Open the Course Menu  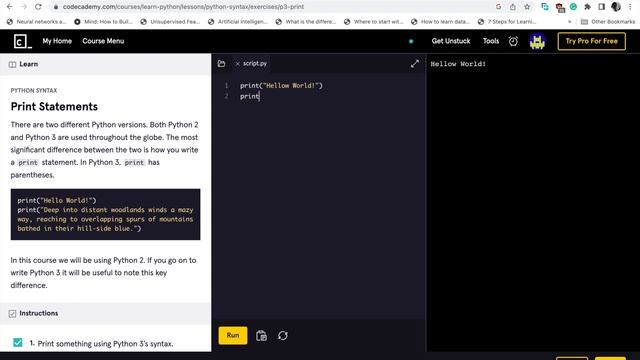tap(103, 41)
